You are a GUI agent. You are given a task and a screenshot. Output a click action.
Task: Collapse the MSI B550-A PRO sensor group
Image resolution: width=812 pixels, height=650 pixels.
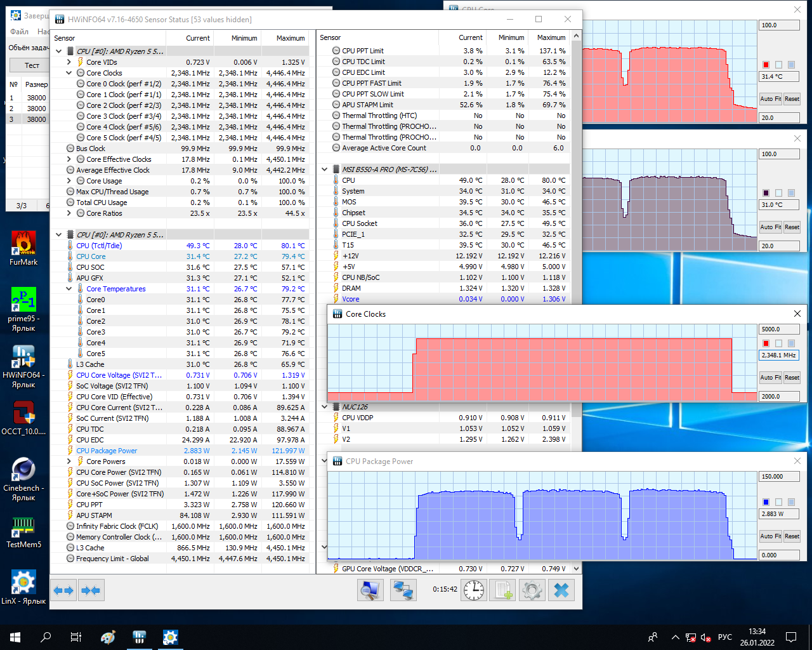[325, 169]
